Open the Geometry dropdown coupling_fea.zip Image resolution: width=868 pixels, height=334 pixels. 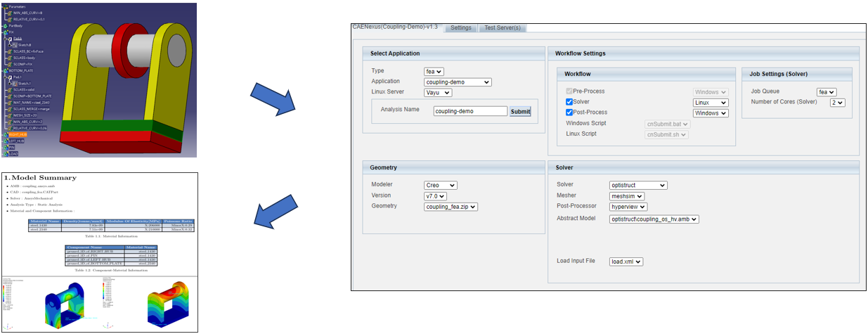451,207
